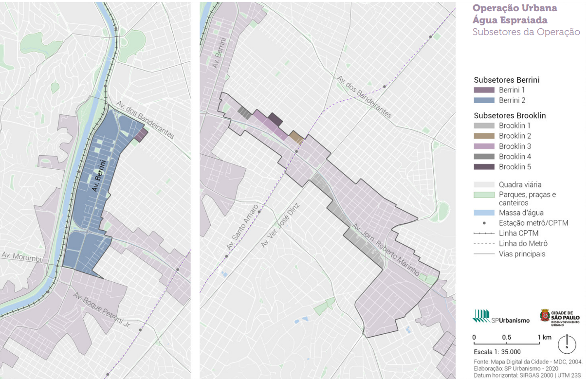
Task: Click the Subsetores Brooklin legend heading
Action: (x=510, y=115)
